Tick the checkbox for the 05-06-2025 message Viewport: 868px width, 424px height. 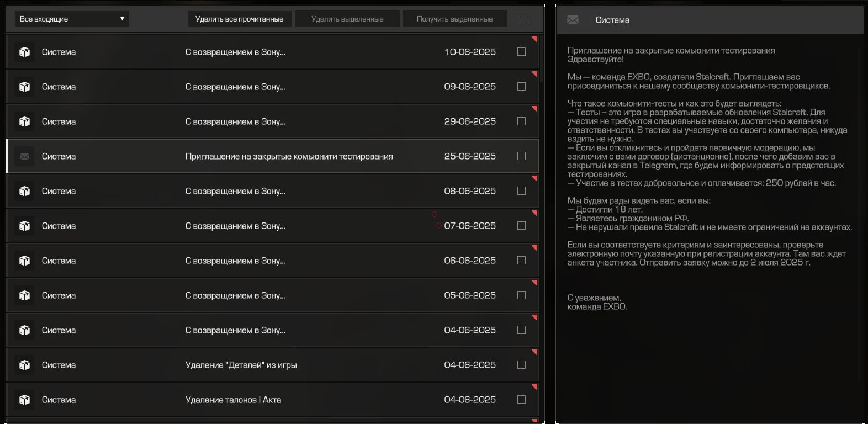tap(521, 295)
